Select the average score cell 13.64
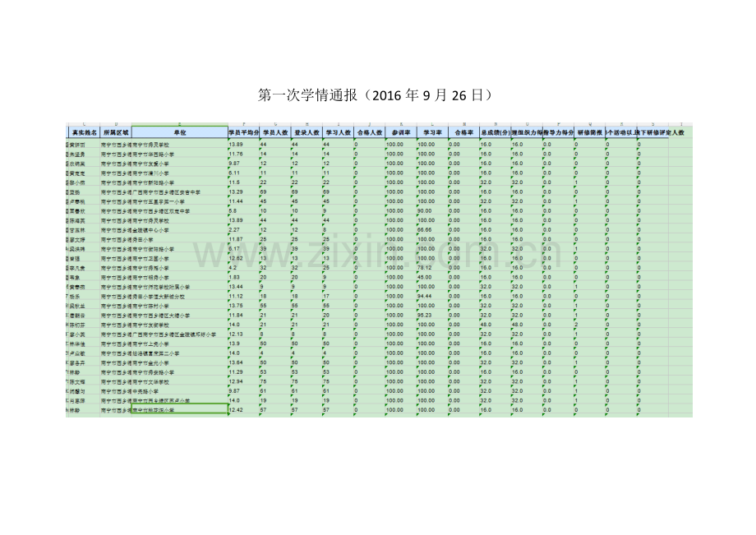 243,363
